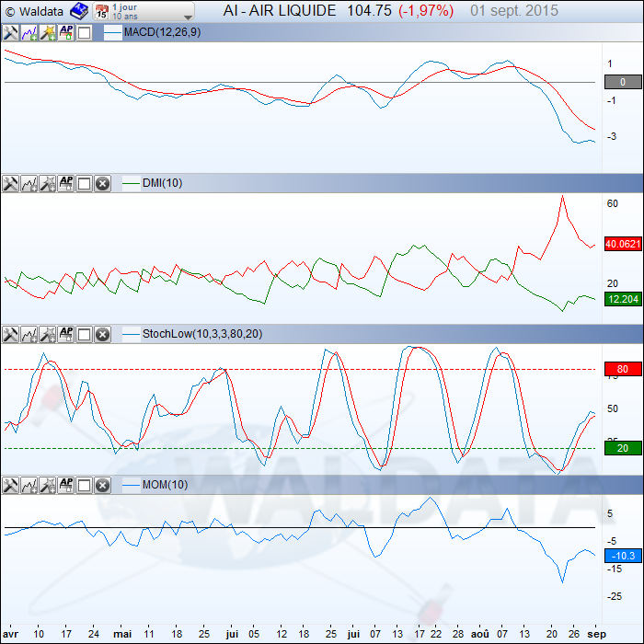
Task: Click the calendar icon in period selector
Action: pyautogui.click(x=101, y=12)
